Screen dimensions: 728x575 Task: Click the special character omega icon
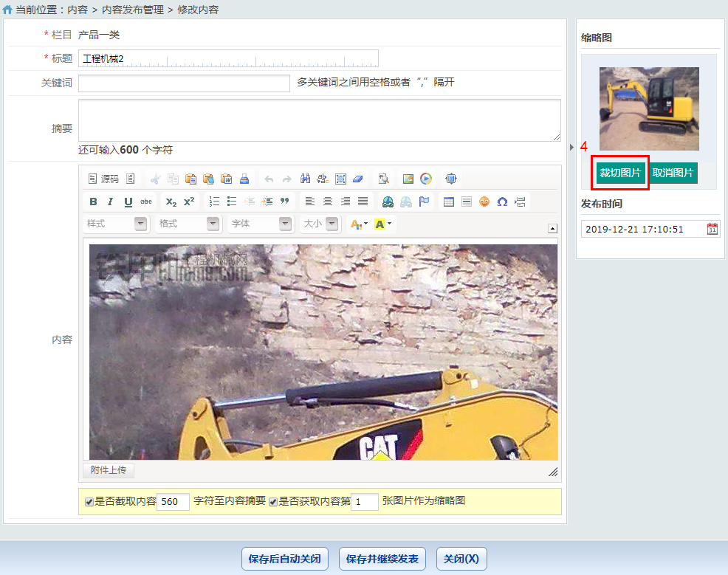[502, 202]
